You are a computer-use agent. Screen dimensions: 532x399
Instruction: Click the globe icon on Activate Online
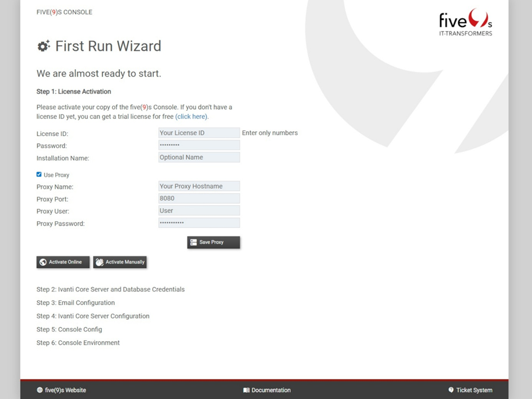pyautogui.click(x=43, y=262)
